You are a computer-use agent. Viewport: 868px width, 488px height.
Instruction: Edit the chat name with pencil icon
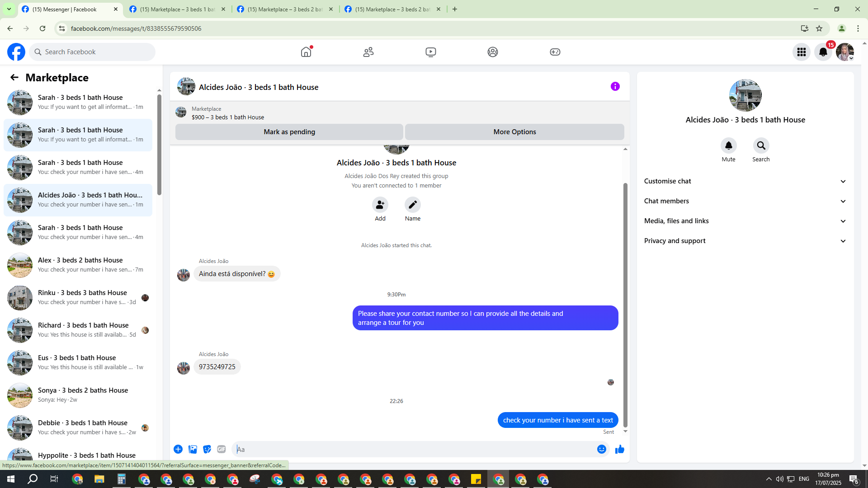(413, 205)
